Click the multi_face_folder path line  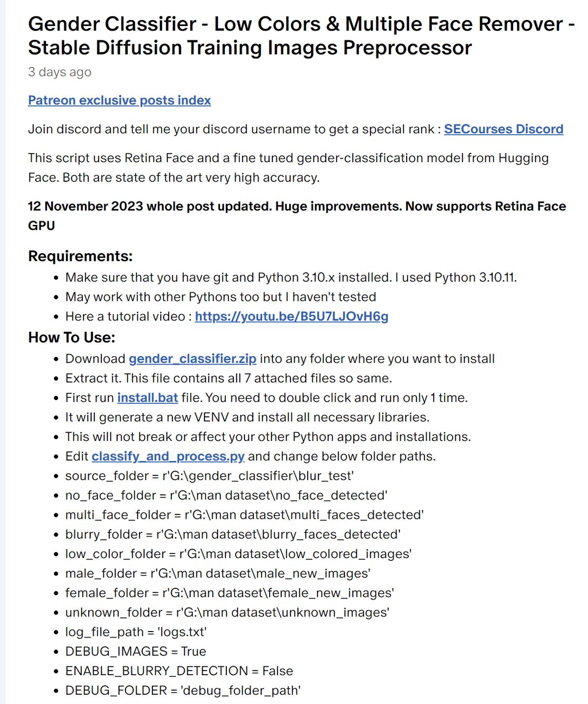(x=245, y=515)
